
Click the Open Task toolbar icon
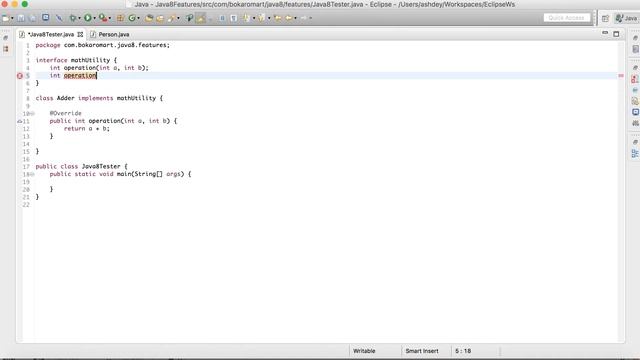point(160,18)
